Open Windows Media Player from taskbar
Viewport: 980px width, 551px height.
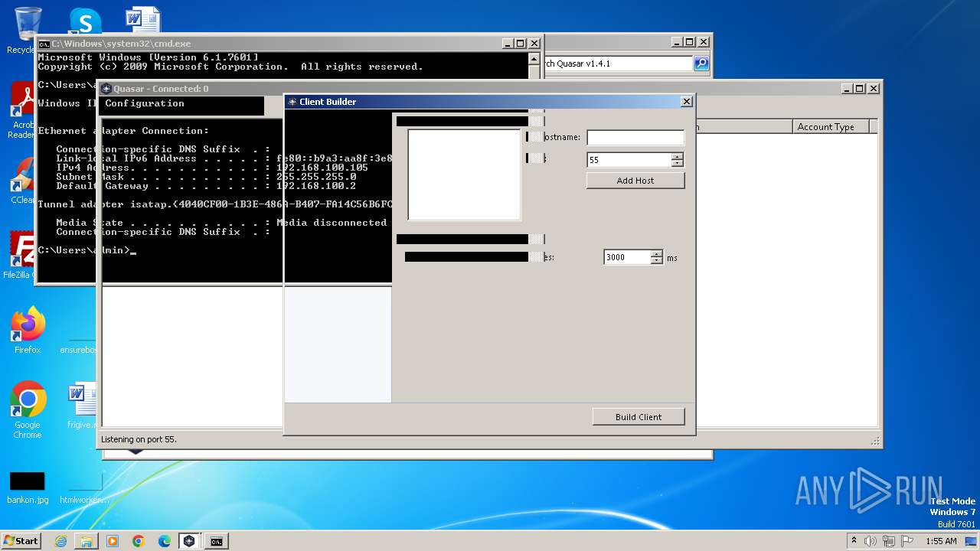point(113,541)
